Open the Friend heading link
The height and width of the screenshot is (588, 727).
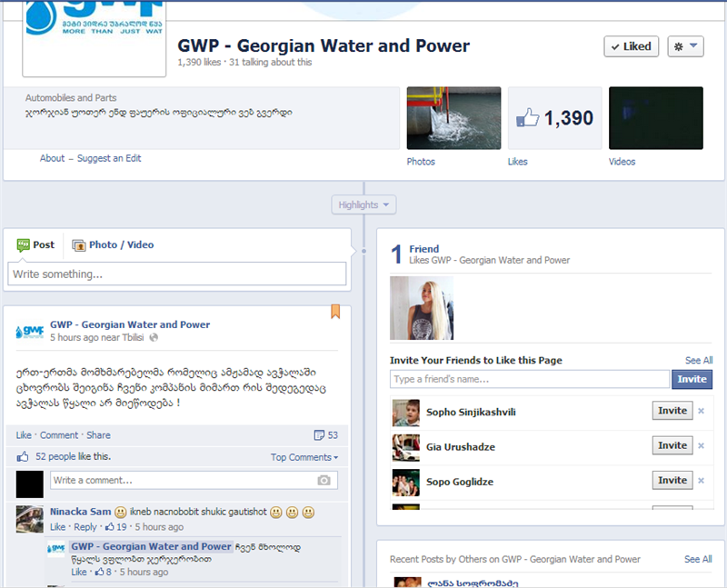(423, 249)
